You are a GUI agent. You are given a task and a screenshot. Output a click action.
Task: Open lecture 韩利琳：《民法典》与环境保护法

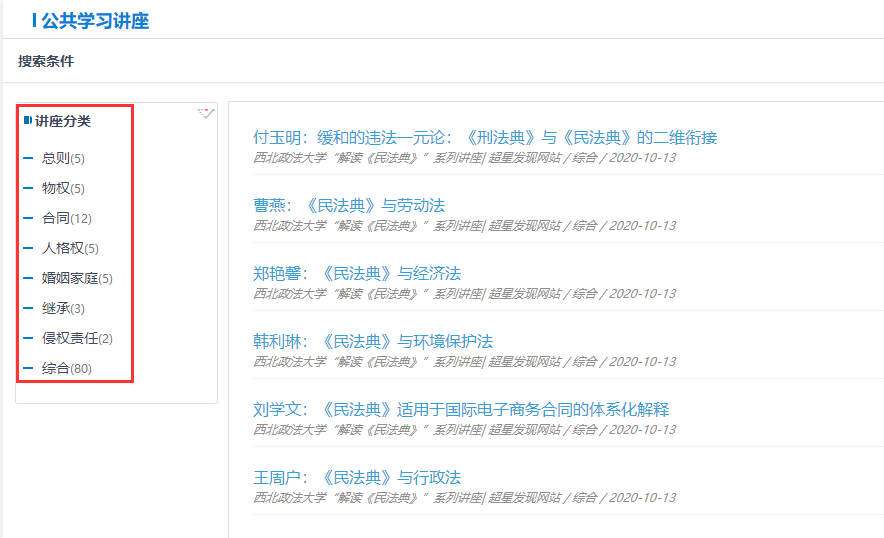pyautogui.click(x=373, y=341)
